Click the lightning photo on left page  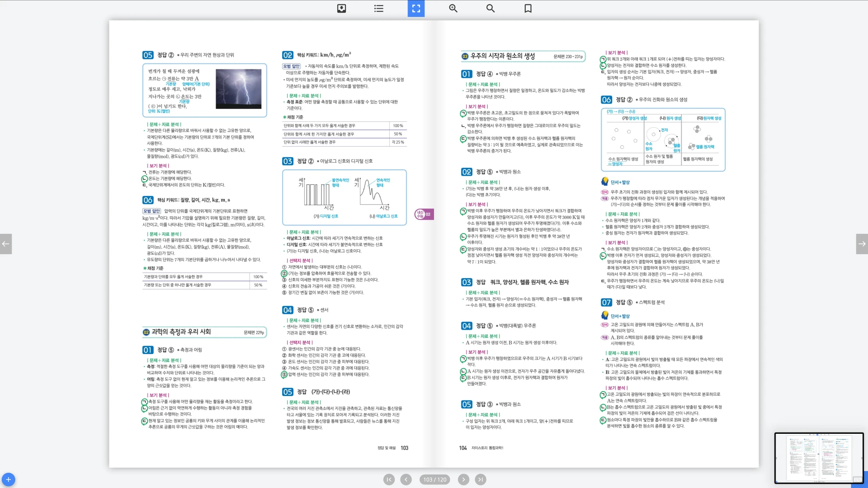(238, 89)
